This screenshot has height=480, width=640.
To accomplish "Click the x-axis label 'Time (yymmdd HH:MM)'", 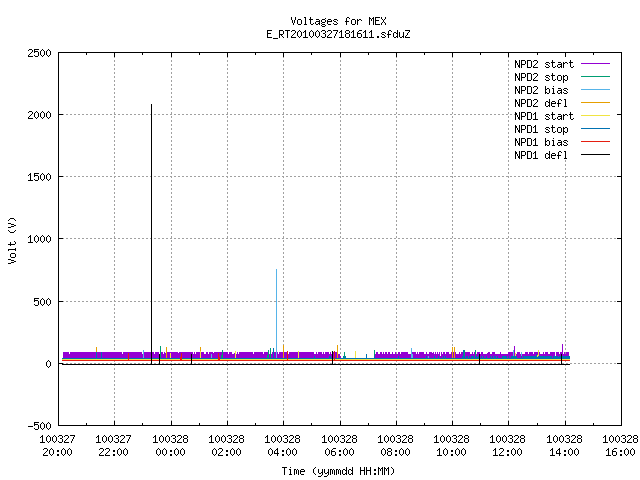I will pyautogui.click(x=338, y=471).
